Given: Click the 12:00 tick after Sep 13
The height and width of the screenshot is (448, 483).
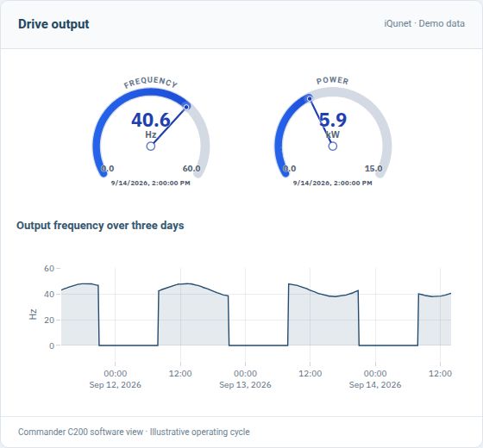Looking at the screenshot, I should pos(310,374).
